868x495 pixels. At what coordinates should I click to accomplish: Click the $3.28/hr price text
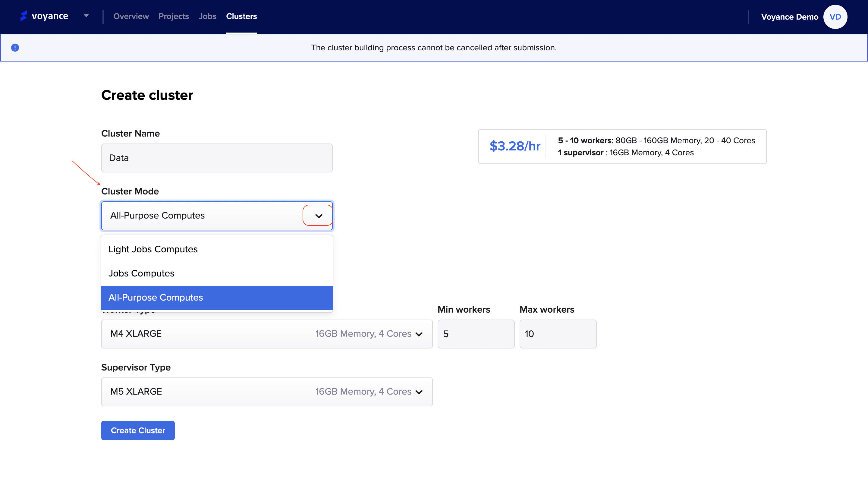[x=515, y=146]
